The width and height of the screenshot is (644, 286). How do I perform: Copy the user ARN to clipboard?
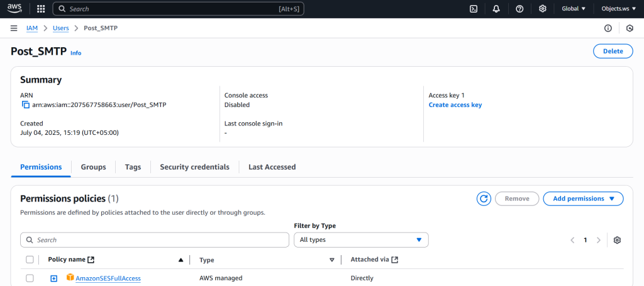[26, 105]
